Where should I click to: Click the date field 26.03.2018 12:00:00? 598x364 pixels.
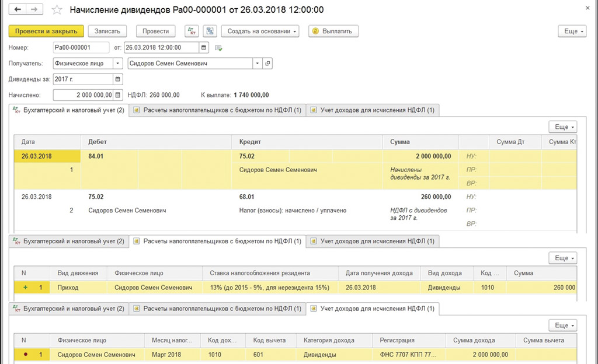click(161, 48)
